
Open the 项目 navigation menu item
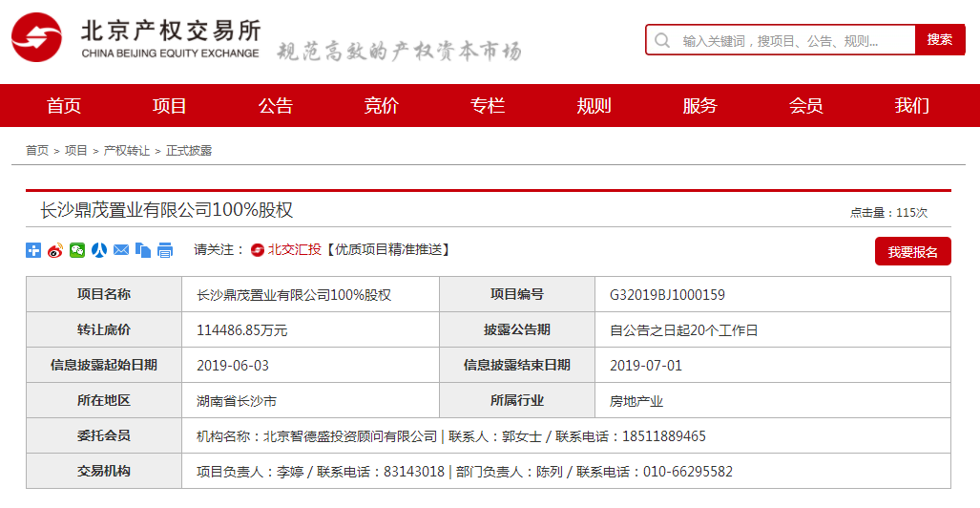pos(170,106)
